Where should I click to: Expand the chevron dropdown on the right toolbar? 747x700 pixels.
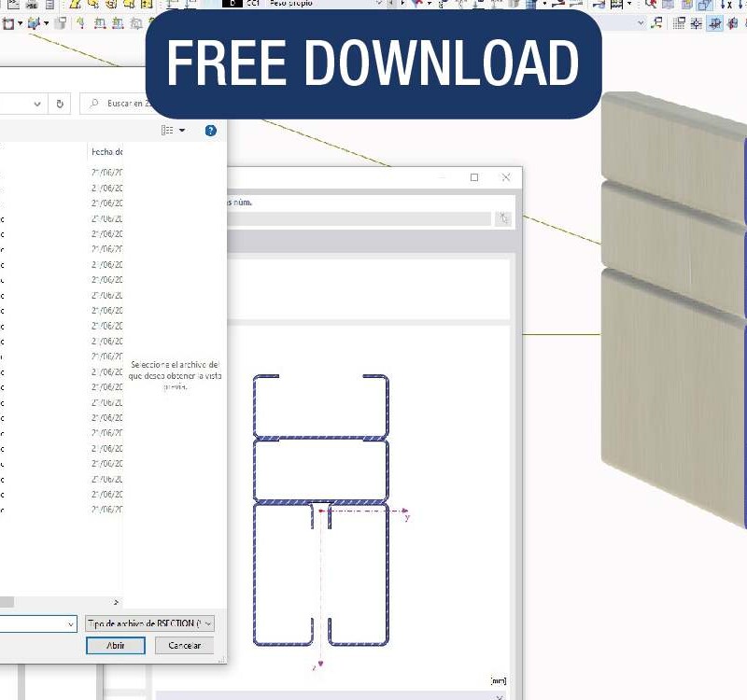pyautogui.click(x=641, y=22)
